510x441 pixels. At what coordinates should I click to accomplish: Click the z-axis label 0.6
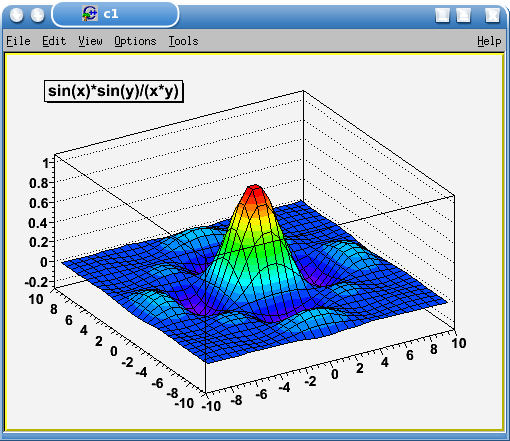coord(39,203)
